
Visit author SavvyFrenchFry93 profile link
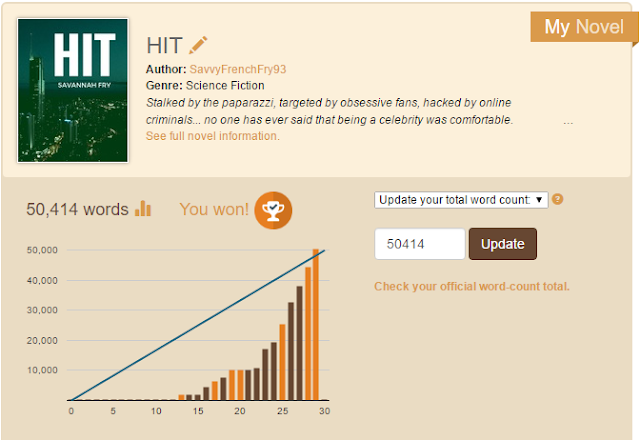pos(238,69)
